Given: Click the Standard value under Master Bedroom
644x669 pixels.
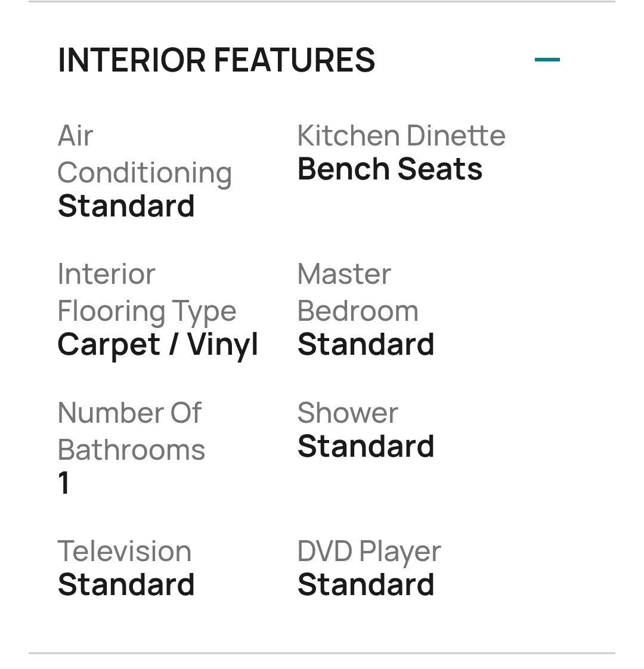Looking at the screenshot, I should [x=366, y=344].
